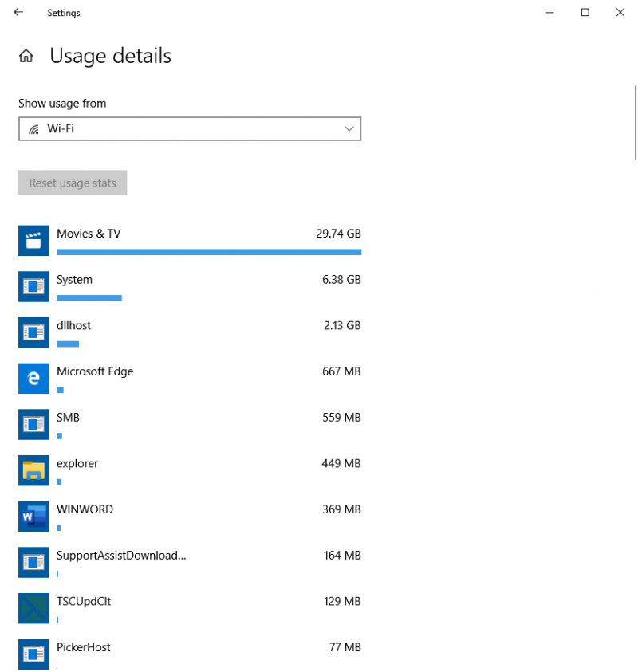Click the explorer folder icon
Image resolution: width=638 pixels, height=672 pixels.
coord(33,470)
